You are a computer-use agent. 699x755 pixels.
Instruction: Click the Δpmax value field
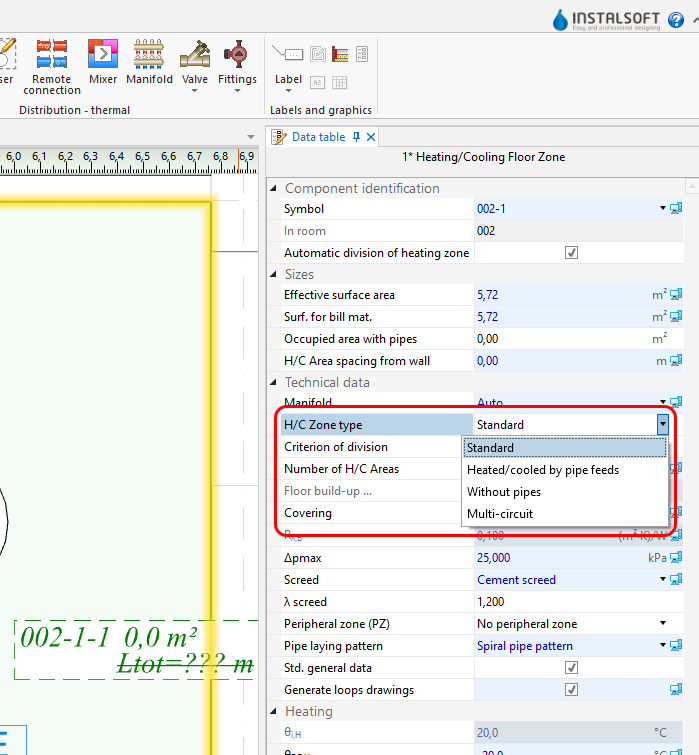tap(560, 558)
